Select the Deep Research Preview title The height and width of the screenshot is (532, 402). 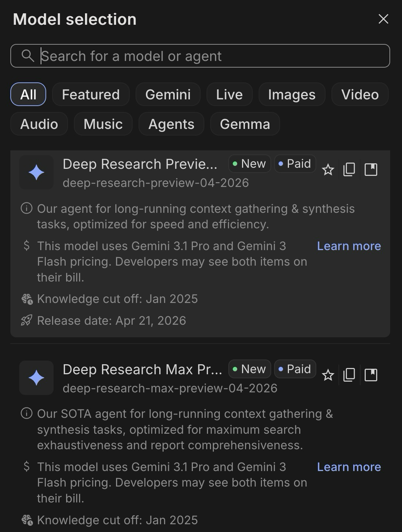(x=140, y=164)
